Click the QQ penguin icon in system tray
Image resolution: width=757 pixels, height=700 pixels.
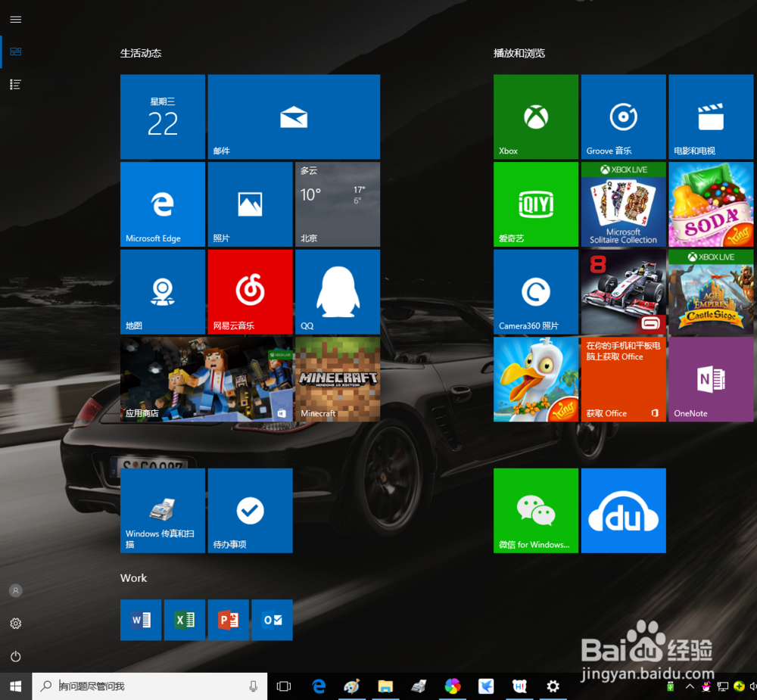[x=706, y=686]
